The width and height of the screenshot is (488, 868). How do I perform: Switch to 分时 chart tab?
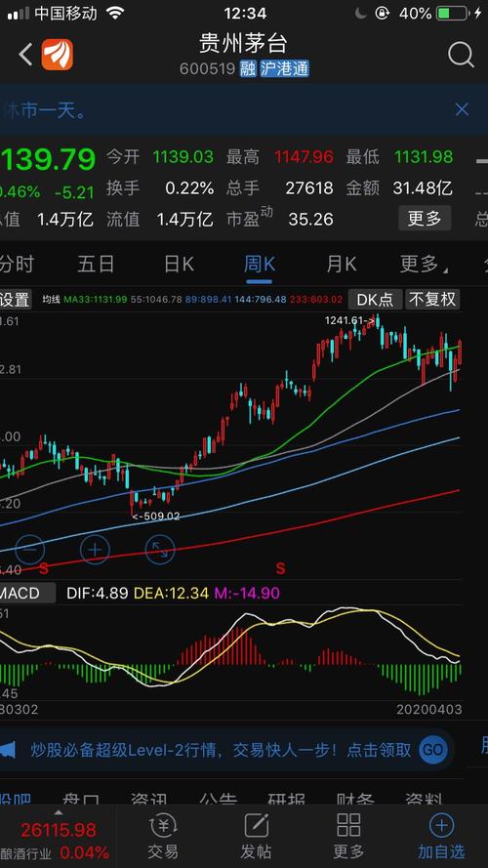click(x=16, y=264)
